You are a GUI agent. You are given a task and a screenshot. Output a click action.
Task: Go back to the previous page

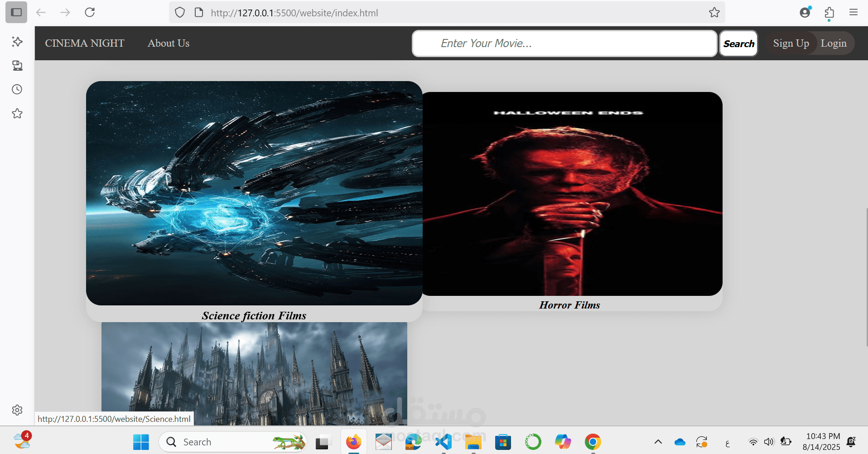(x=41, y=12)
